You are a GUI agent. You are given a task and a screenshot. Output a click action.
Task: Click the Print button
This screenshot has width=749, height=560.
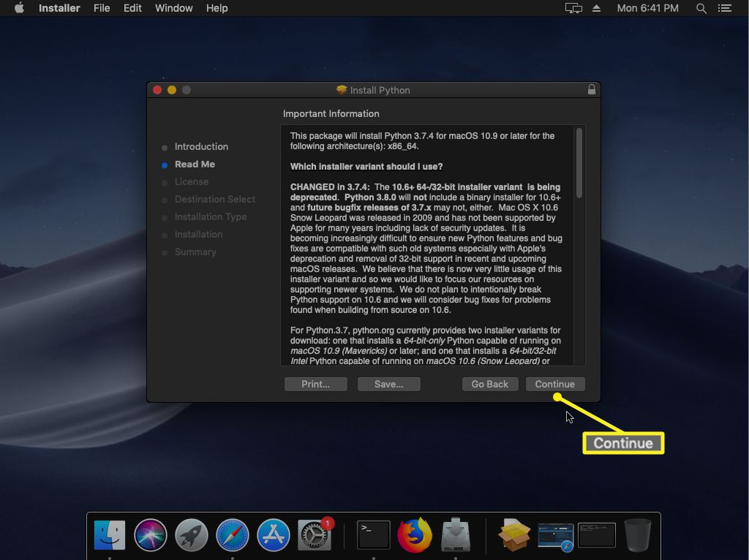(x=315, y=384)
